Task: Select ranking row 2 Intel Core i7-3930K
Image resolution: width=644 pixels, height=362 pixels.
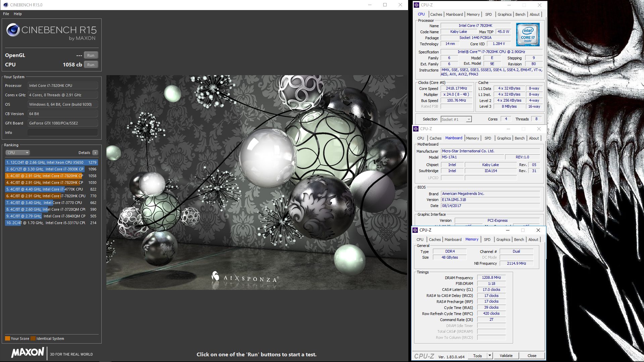Action: [x=51, y=169]
